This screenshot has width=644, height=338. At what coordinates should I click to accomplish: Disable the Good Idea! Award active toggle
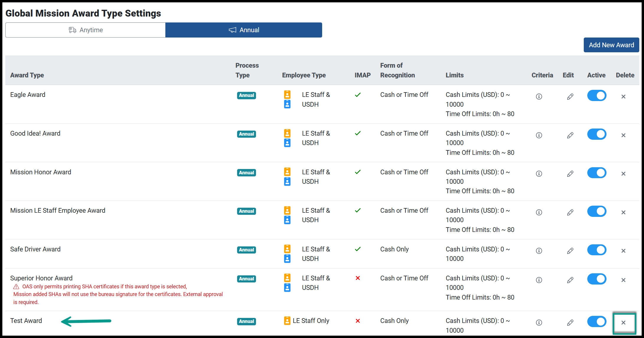tap(597, 134)
